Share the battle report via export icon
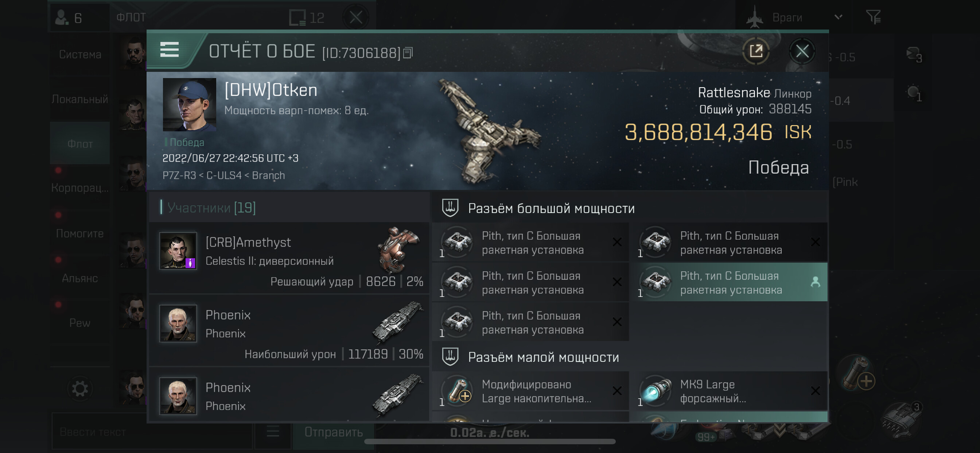This screenshot has width=980, height=453. 755,51
